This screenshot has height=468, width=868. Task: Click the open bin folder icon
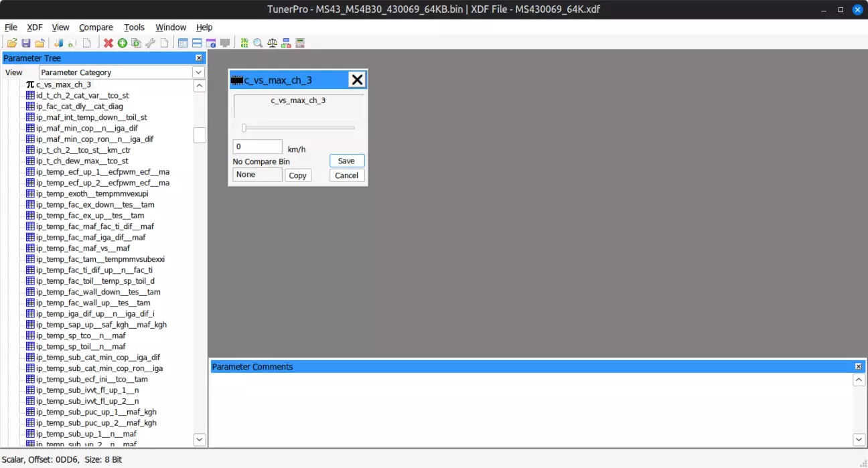tap(11, 43)
